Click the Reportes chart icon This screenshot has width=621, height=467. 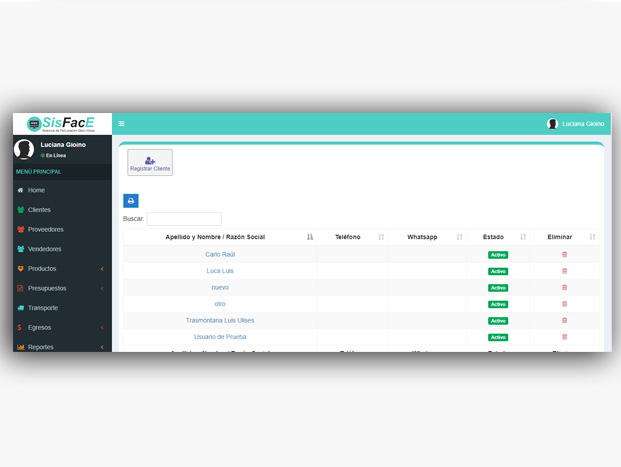[21, 347]
